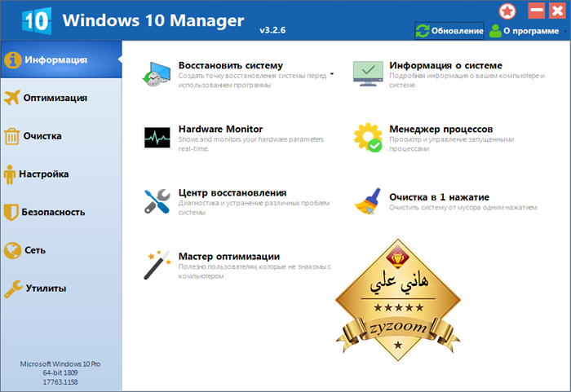Click the Менеджер процессов gear icon
The height and width of the screenshot is (392, 571).
tap(368, 137)
